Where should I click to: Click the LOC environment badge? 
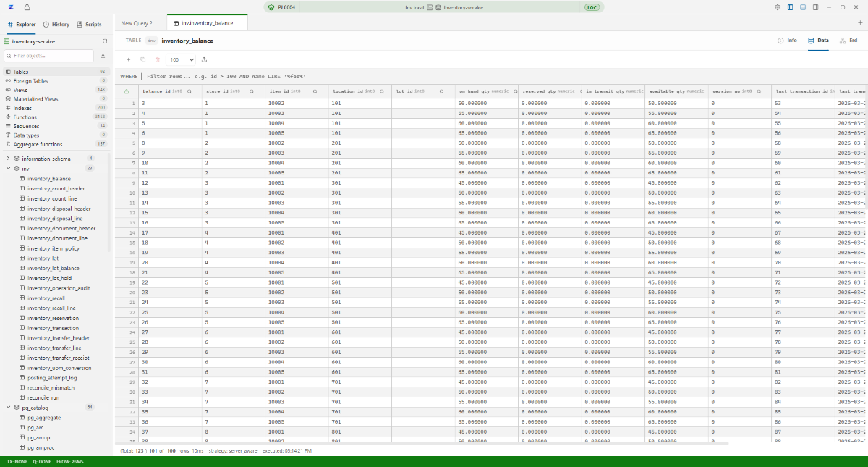pyautogui.click(x=592, y=7)
